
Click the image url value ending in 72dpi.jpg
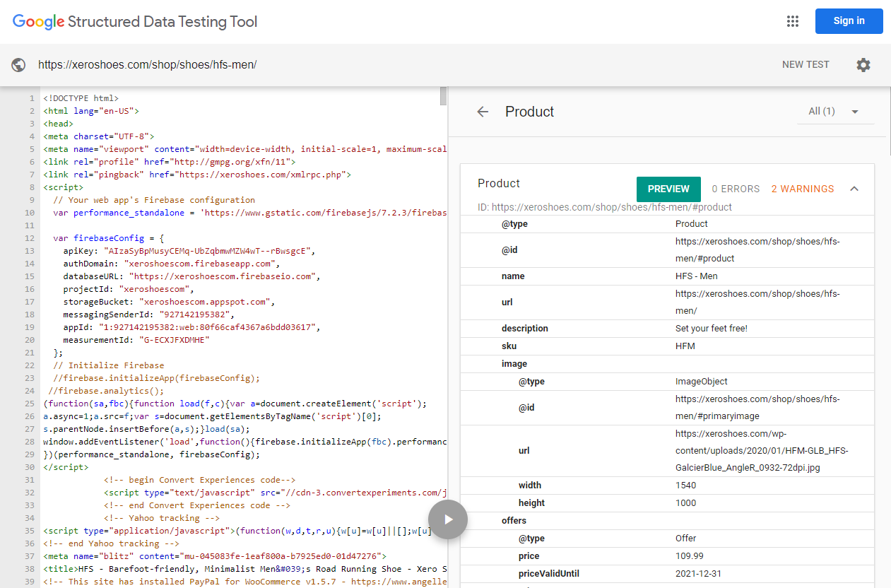click(762, 451)
